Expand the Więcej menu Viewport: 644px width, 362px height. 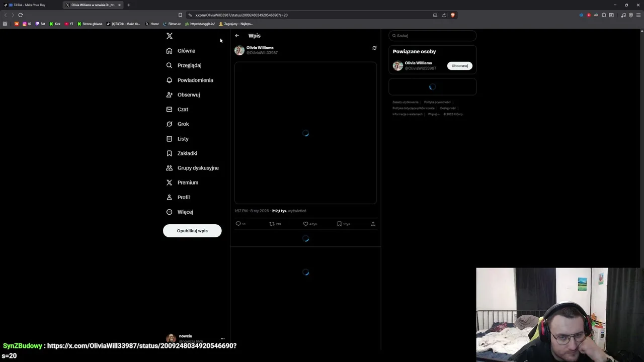(180, 212)
